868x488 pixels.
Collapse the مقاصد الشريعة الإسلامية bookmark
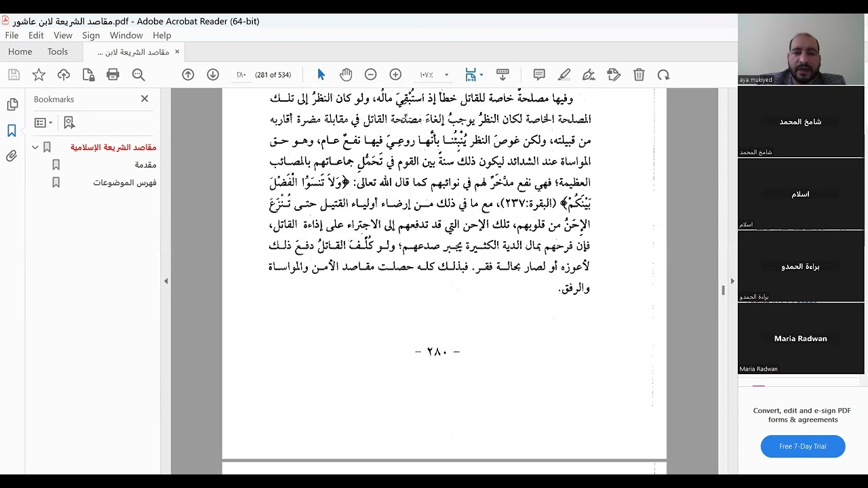click(x=35, y=147)
